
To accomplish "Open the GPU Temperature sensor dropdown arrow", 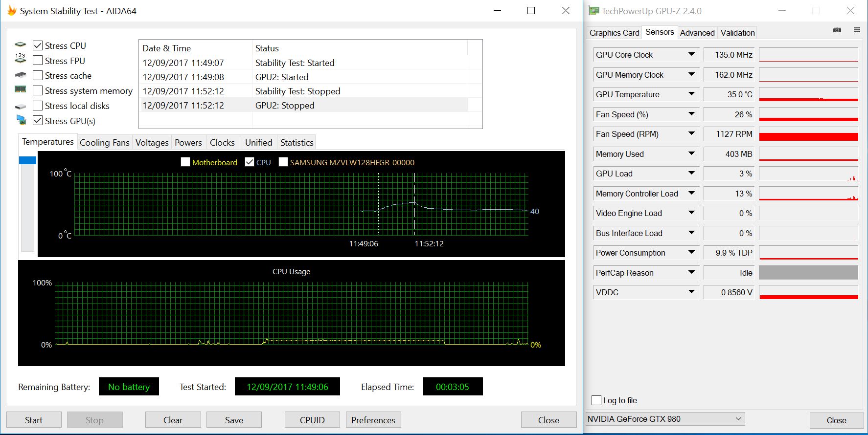I will point(691,94).
